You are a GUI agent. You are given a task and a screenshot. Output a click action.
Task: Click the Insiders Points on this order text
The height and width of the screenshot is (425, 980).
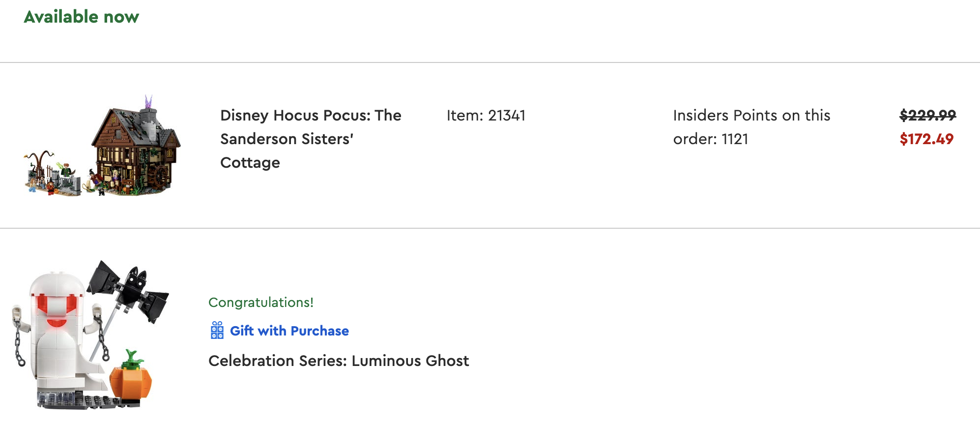751,116
